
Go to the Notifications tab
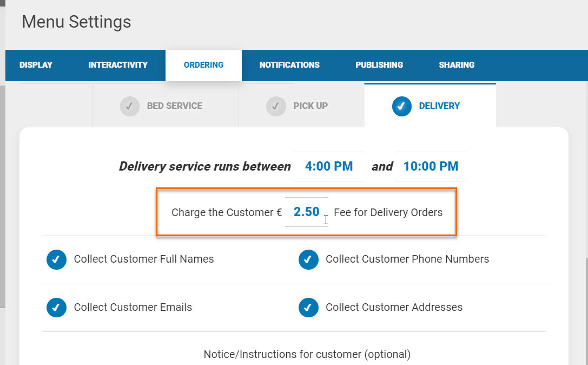pyautogui.click(x=289, y=65)
